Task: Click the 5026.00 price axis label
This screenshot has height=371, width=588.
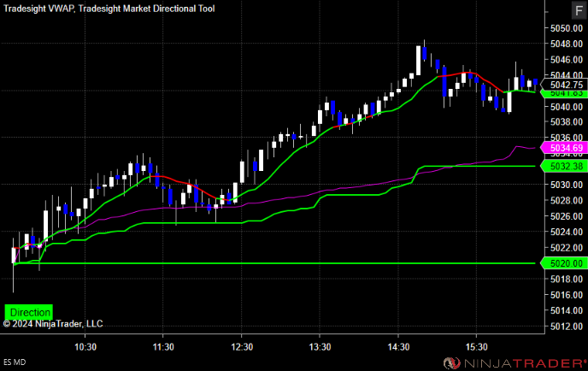Action: 567,216
